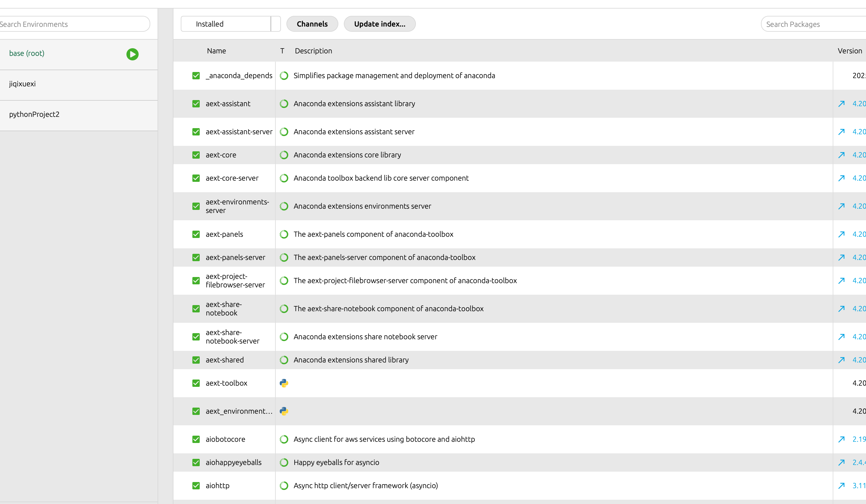This screenshot has height=504, width=866.
Task: Focus the Search Packages field
Action: [813, 24]
